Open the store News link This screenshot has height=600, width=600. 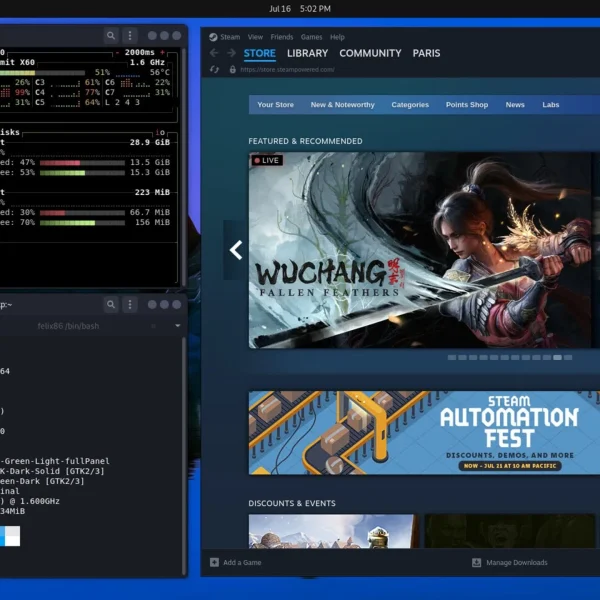515,105
